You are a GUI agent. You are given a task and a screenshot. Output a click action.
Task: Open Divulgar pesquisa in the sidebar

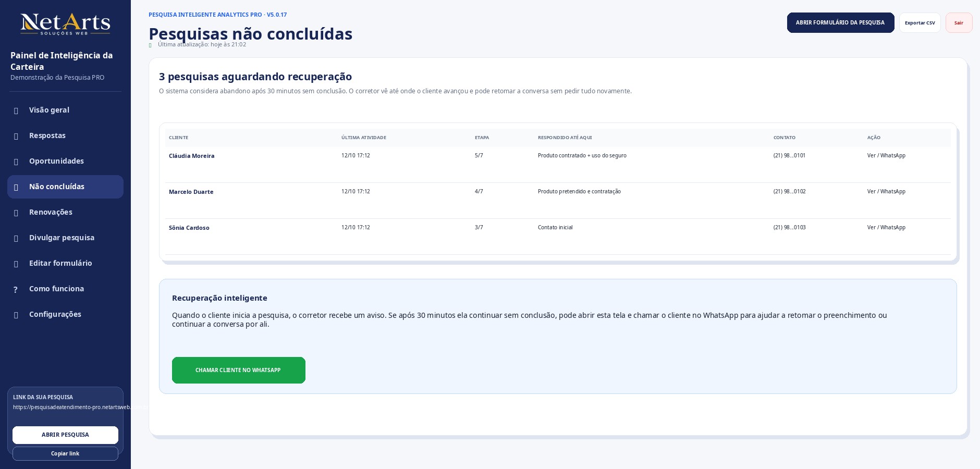(65, 238)
